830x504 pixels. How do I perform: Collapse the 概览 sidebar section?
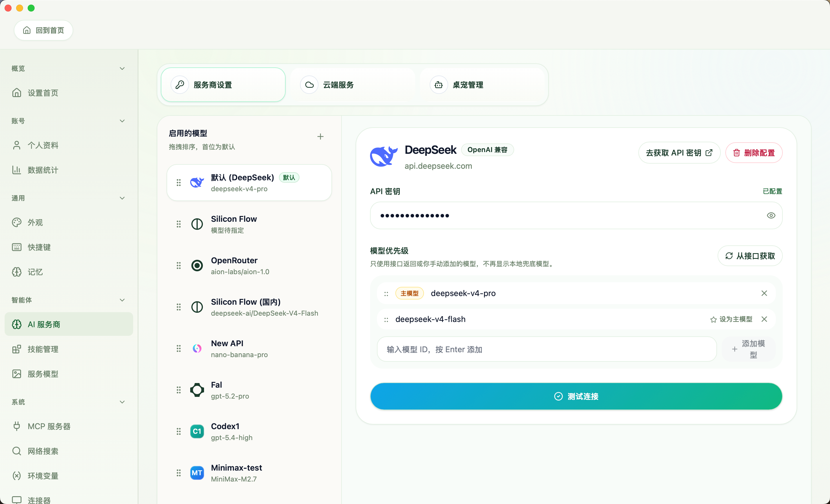[122, 68]
